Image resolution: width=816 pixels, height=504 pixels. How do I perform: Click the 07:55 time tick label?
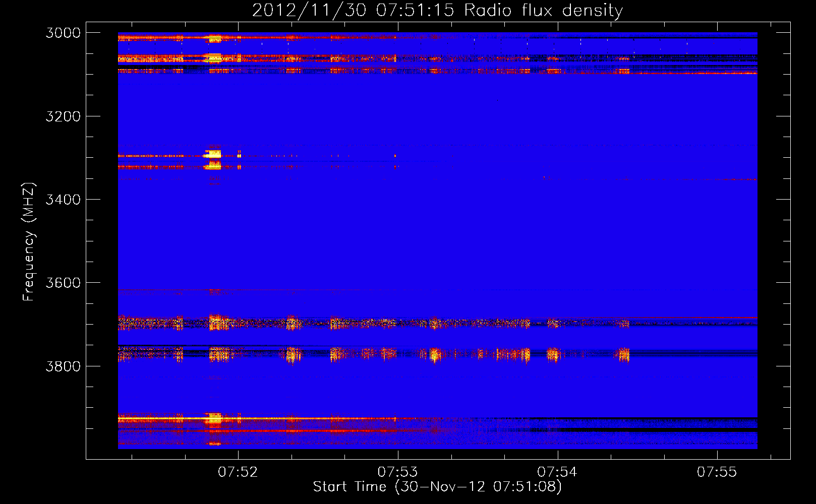click(717, 472)
